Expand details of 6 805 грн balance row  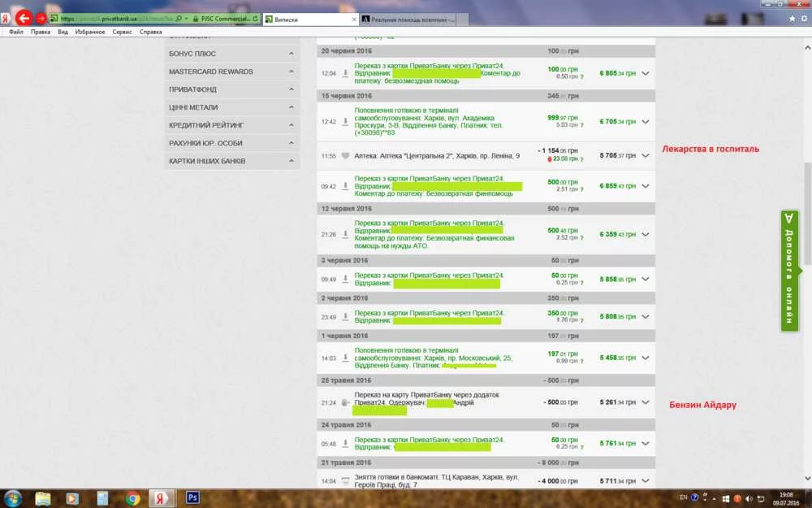646,74
